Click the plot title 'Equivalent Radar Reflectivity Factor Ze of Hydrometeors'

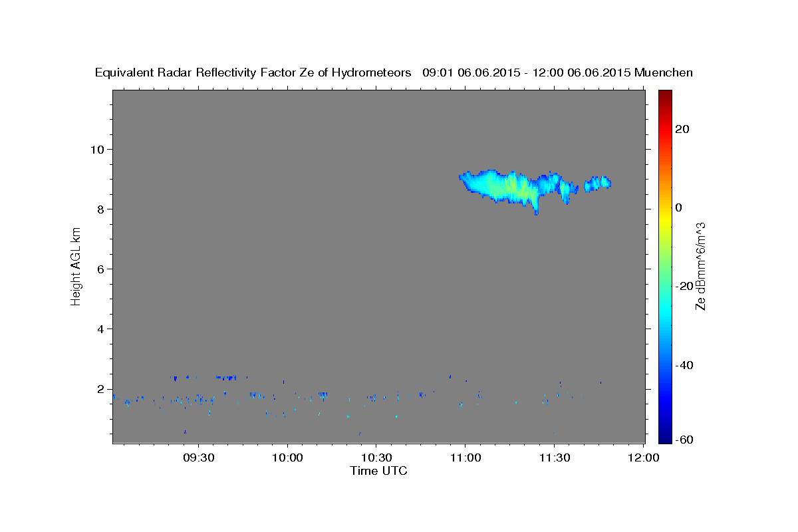[253, 73]
